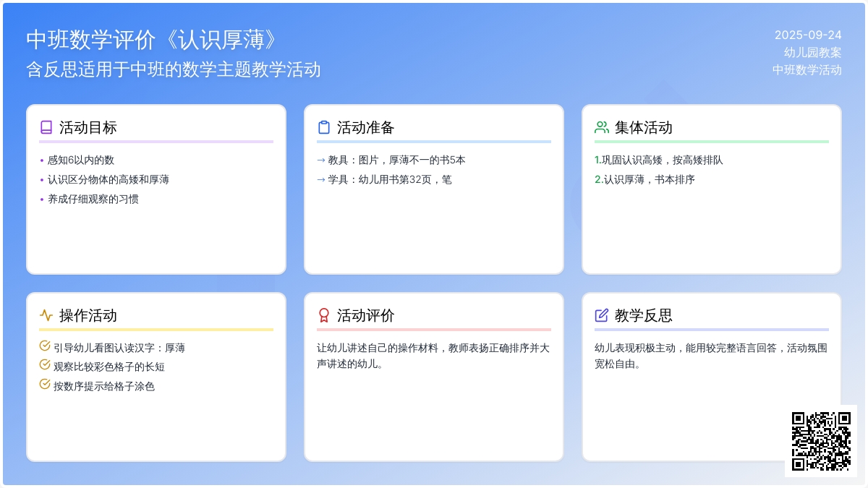Click the main title 中班数学评价《认识厚薄》

pyautogui.click(x=153, y=40)
